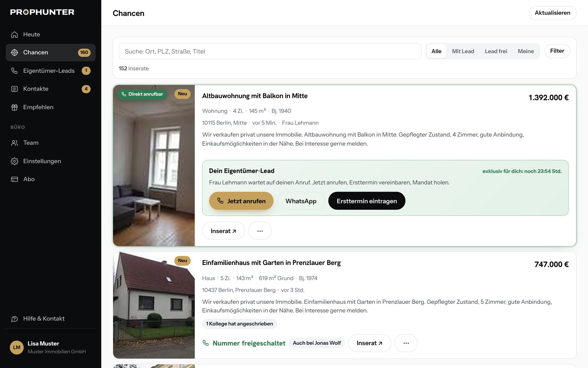Open more options for Einfamilienhaus listing
The width and height of the screenshot is (588, 368).
pyautogui.click(x=406, y=343)
